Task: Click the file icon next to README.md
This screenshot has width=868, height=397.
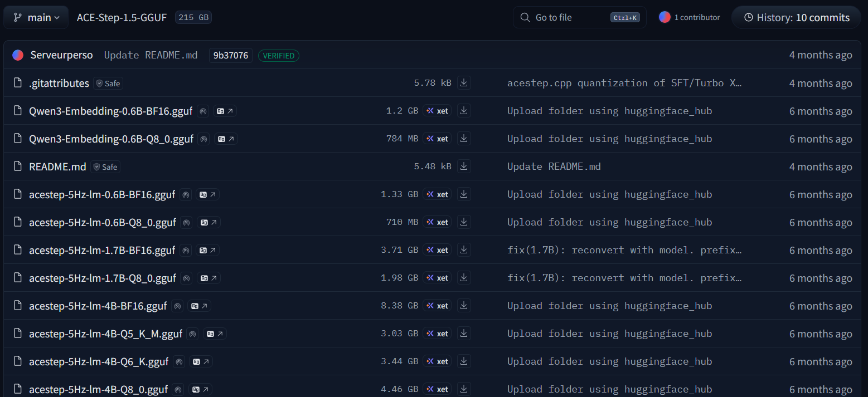Action: 18,166
